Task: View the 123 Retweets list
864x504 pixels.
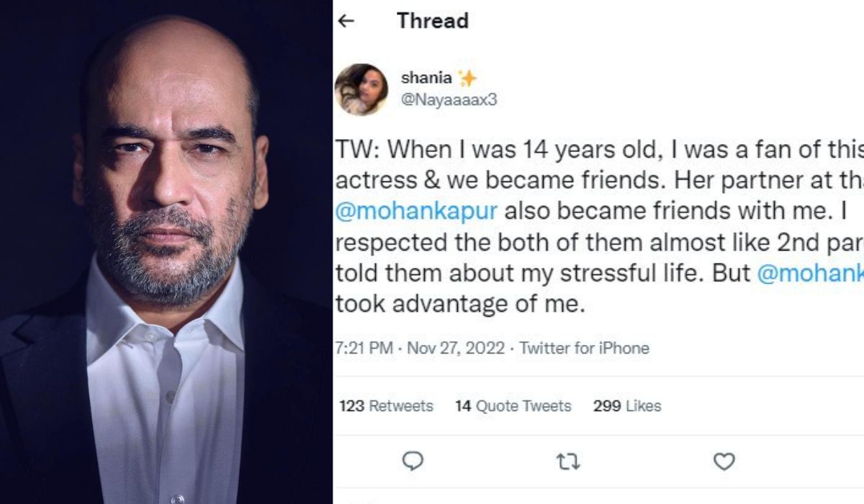Action: (x=386, y=406)
